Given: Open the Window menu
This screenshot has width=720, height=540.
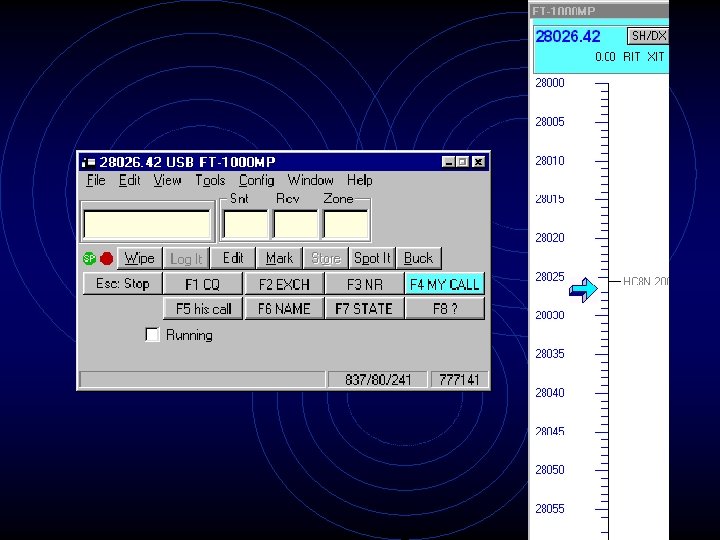Looking at the screenshot, I should (x=310, y=180).
